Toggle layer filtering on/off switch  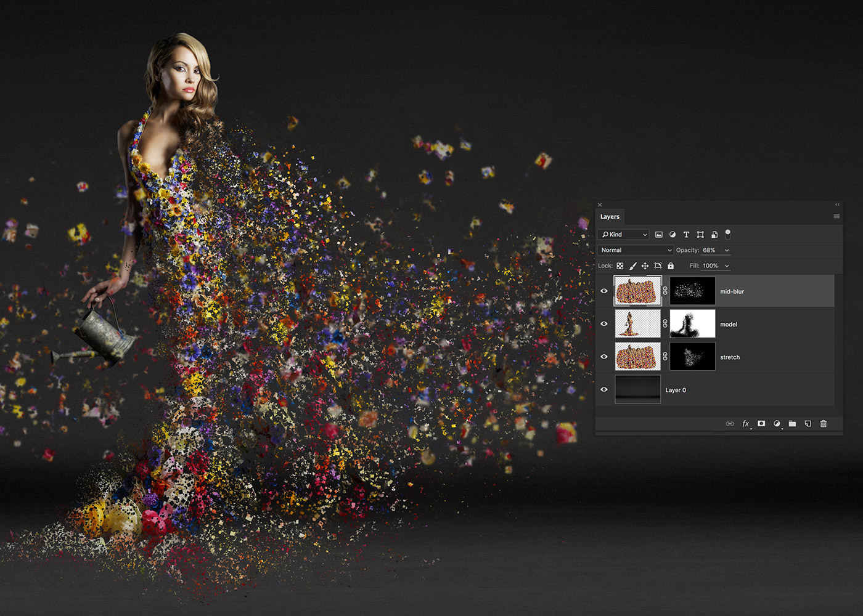tap(727, 233)
